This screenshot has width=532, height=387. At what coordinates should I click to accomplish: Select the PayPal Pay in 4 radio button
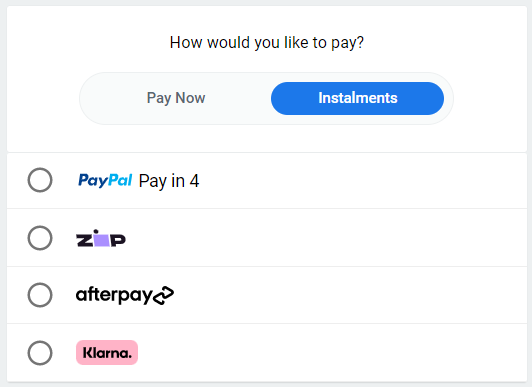click(x=40, y=180)
